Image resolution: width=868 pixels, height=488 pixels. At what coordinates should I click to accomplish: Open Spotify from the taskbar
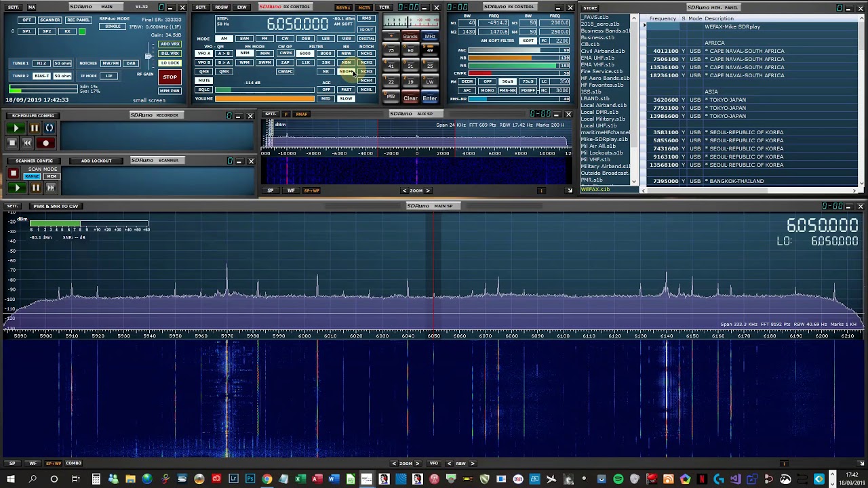(x=618, y=479)
